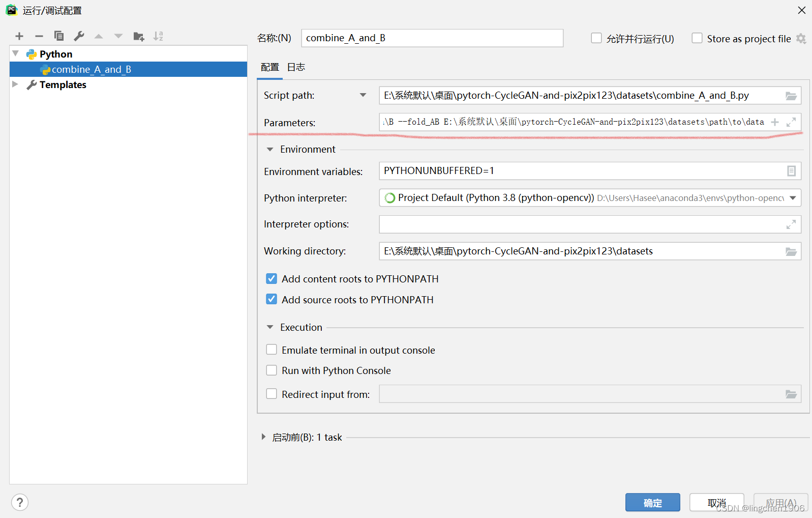Image resolution: width=812 pixels, height=518 pixels.
Task: Open Script path type dropdown
Action: [363, 95]
